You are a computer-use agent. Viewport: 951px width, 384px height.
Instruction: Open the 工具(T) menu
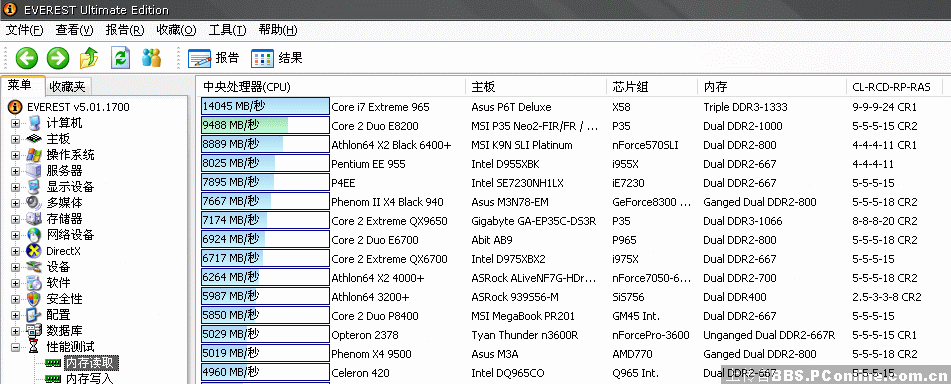(227, 30)
